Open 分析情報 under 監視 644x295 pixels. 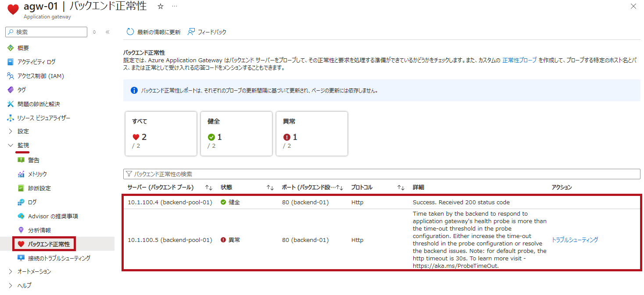(39, 230)
